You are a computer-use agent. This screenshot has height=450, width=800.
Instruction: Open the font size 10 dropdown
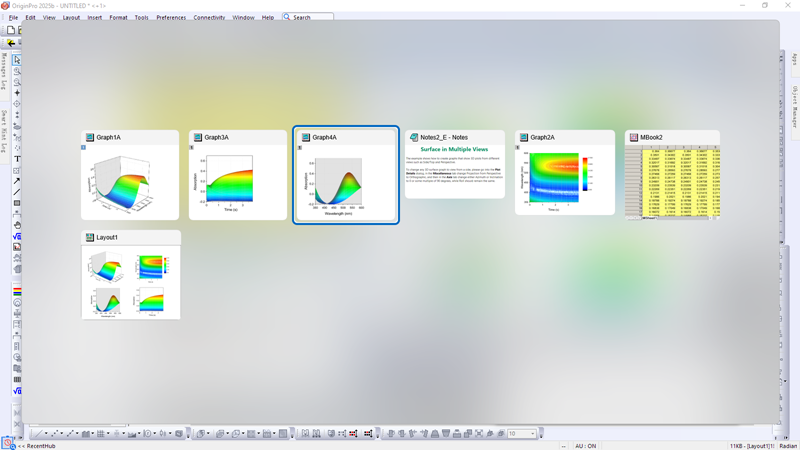point(533,434)
